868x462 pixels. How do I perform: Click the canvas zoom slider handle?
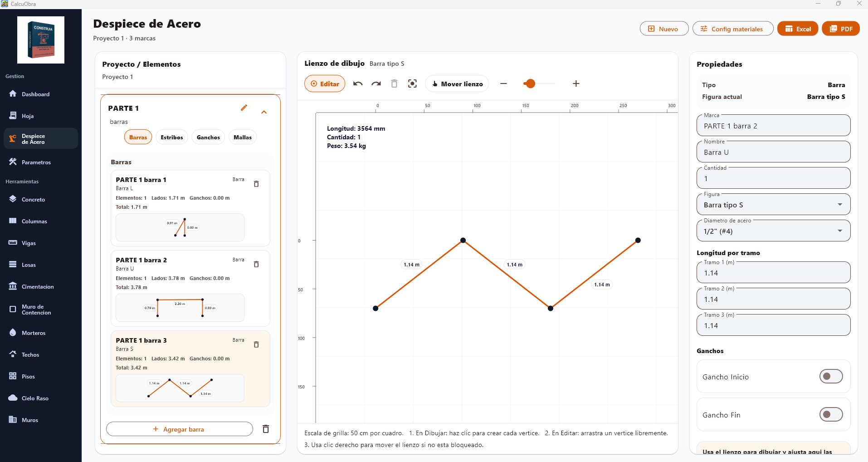tap(530, 84)
